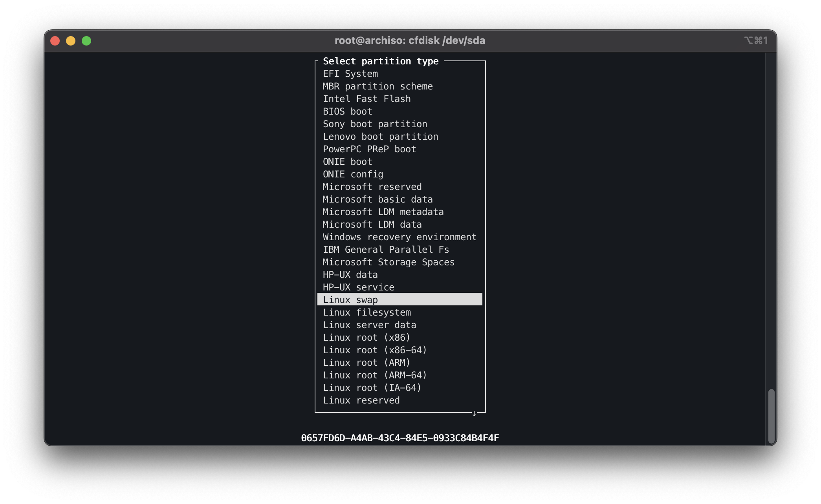The image size is (821, 504).
Task: Select IBM General Parallel Fs
Action: click(x=386, y=250)
